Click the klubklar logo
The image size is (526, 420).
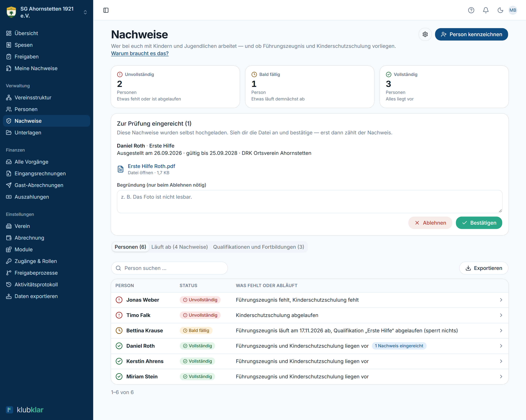click(x=25, y=410)
